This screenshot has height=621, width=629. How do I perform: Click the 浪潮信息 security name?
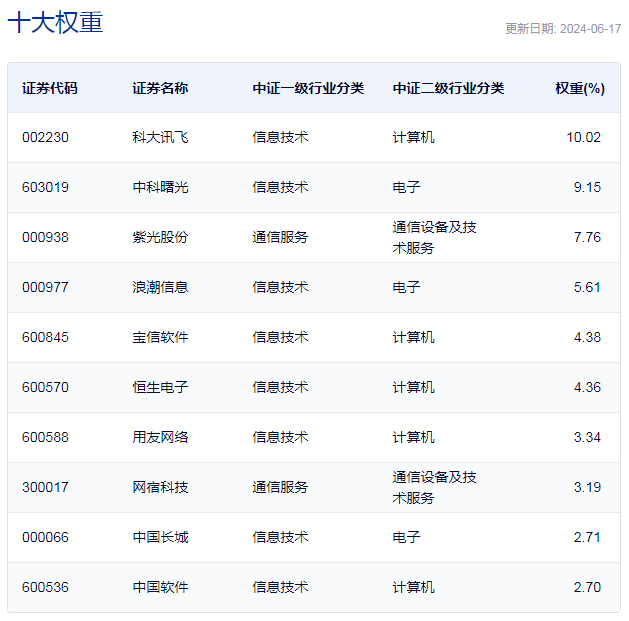[160, 287]
